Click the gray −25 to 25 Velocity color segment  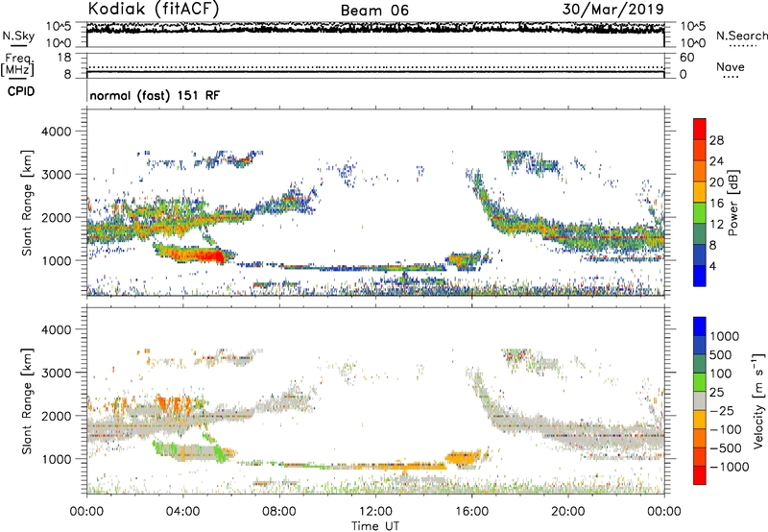tap(700, 400)
